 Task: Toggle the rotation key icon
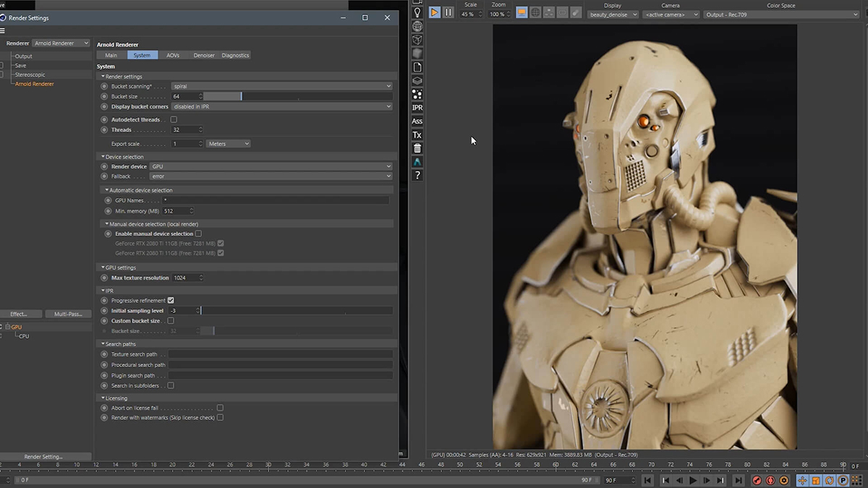[x=830, y=480]
